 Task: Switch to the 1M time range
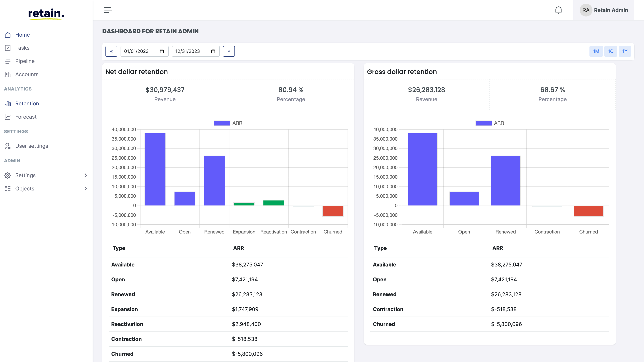(x=596, y=51)
